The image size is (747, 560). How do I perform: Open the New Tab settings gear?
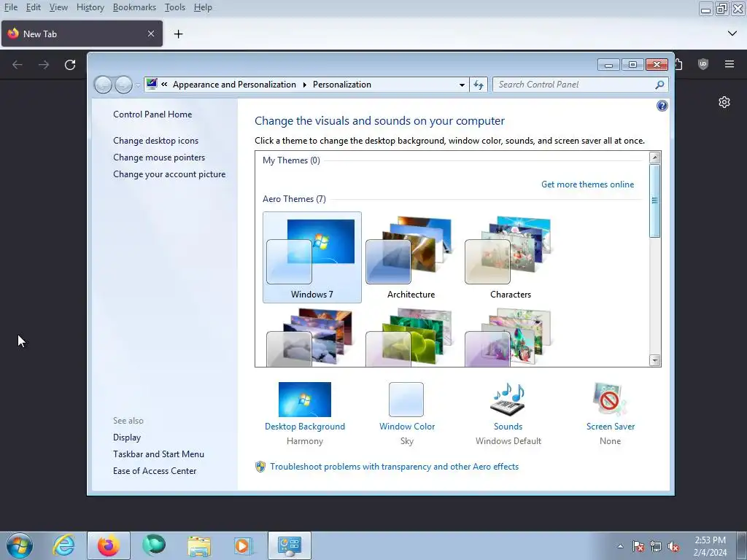pyautogui.click(x=724, y=102)
